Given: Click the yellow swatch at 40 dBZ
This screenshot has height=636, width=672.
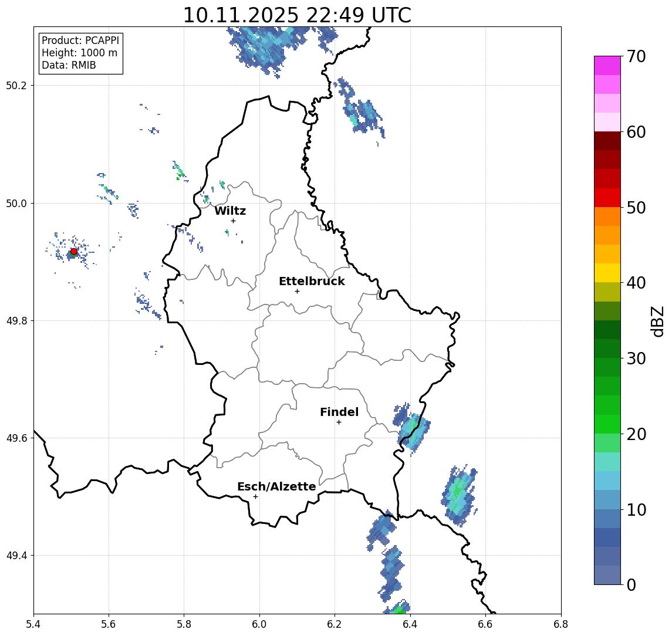Looking at the screenshot, I should pos(607,273).
